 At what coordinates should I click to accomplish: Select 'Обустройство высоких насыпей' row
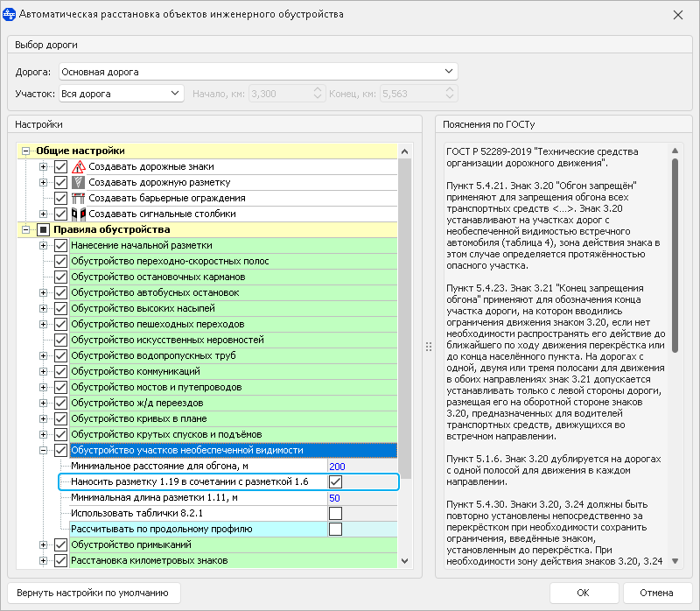[233, 309]
